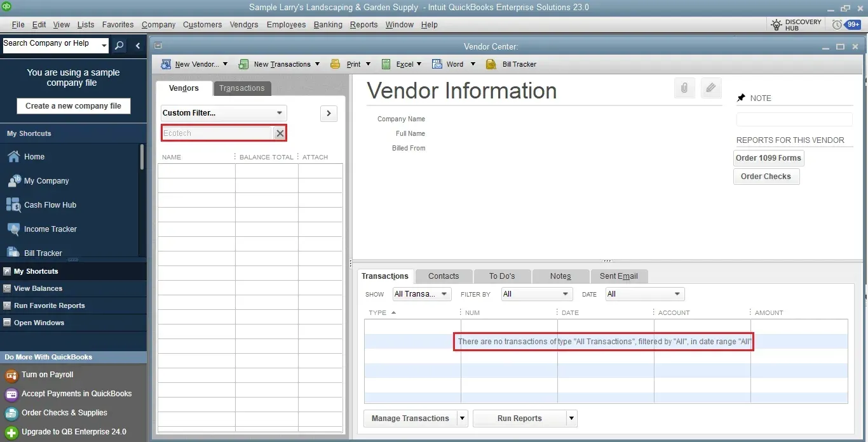868x442 pixels.
Task: Open Manage Transactions dropdown arrow
Action: pyautogui.click(x=463, y=419)
